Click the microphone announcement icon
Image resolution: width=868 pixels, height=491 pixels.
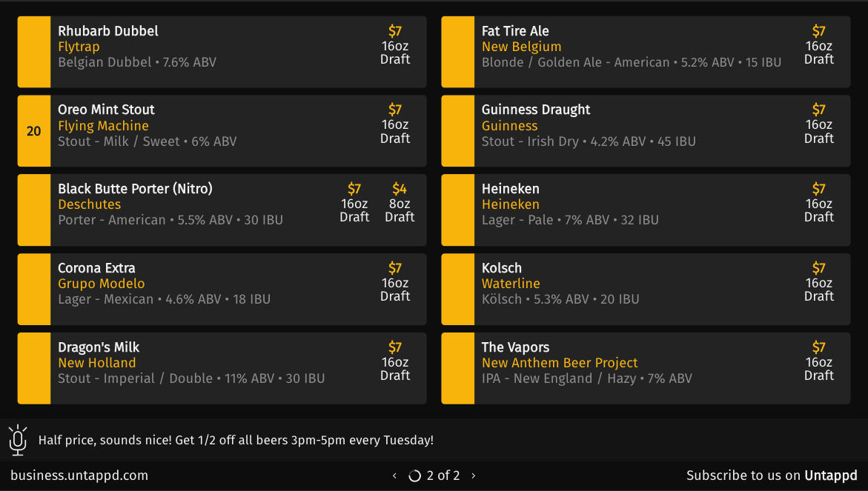(18, 440)
